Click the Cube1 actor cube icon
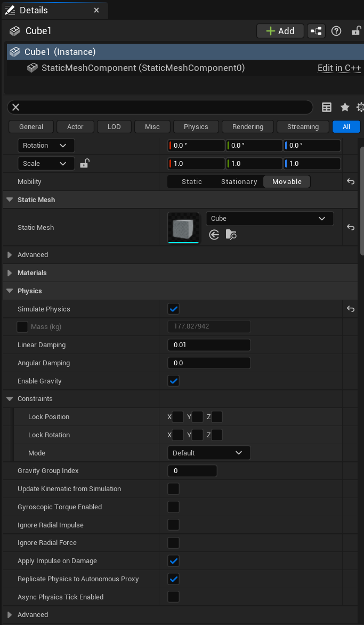 (15, 31)
